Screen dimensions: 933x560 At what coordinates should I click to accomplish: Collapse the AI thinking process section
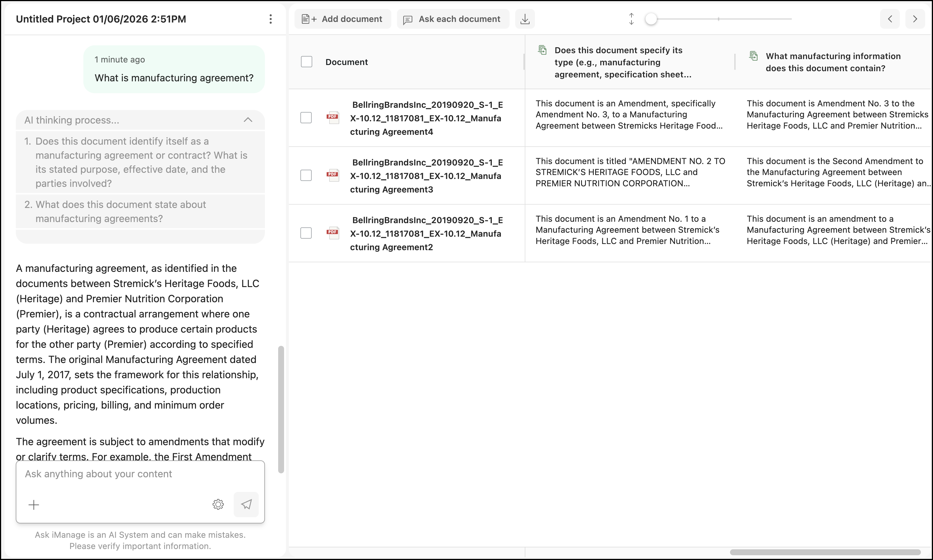[248, 120]
